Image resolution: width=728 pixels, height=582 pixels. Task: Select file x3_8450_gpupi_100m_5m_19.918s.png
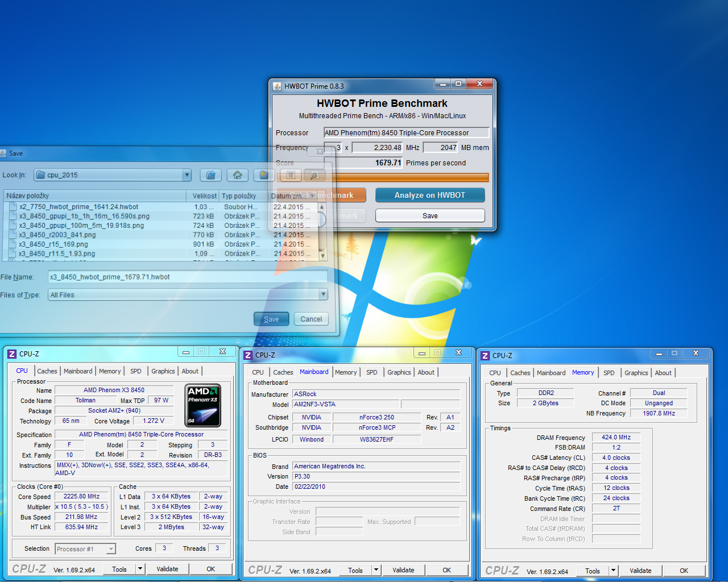click(x=81, y=226)
